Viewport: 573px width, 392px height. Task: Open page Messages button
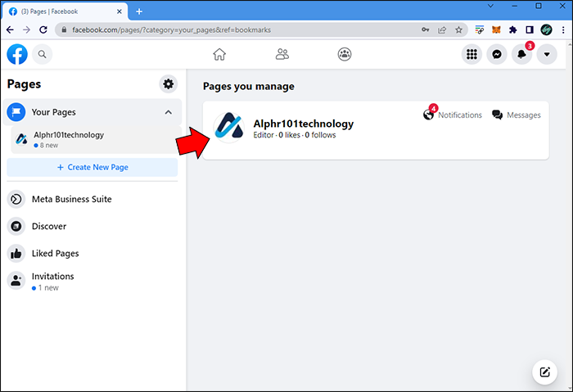click(x=516, y=115)
